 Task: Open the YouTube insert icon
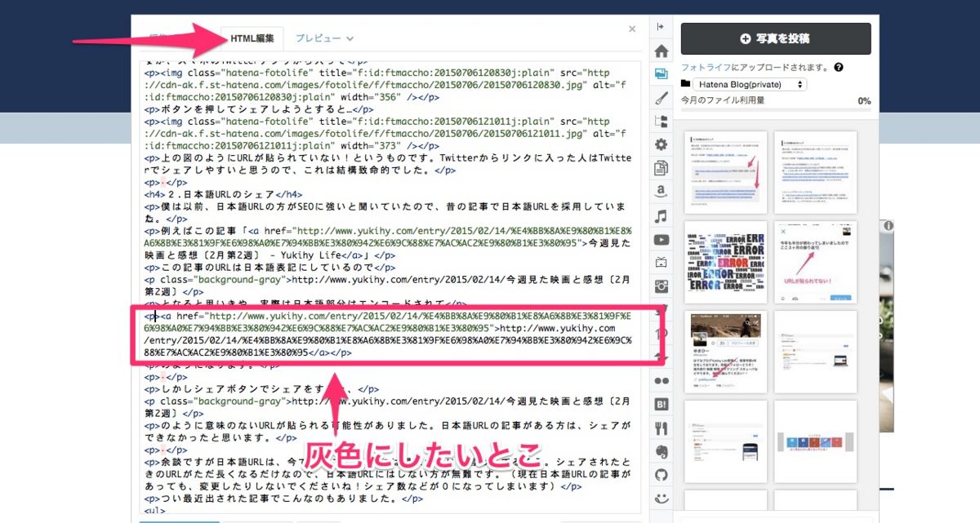click(661, 240)
